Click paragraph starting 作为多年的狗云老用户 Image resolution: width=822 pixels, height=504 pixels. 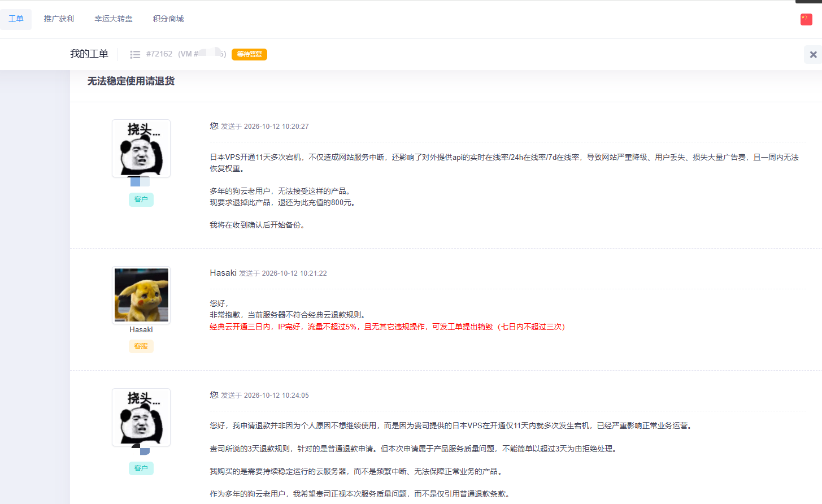(361, 494)
